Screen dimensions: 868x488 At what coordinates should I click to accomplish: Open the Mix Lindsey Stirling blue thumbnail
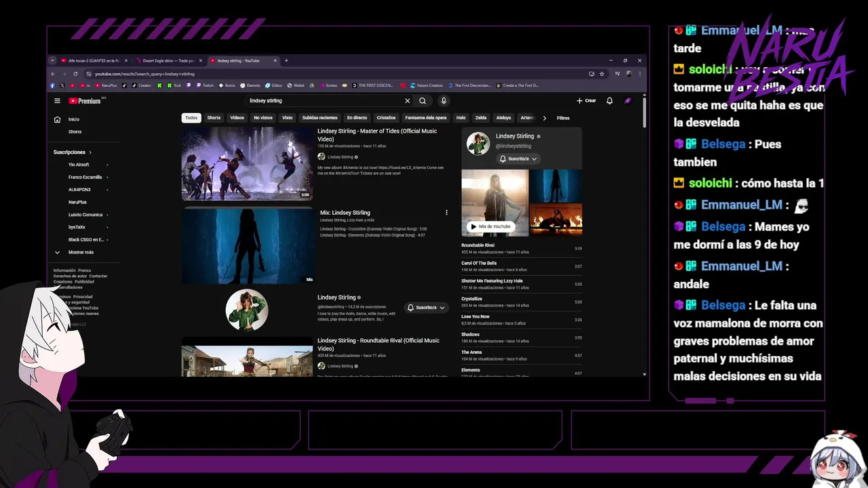click(x=248, y=245)
